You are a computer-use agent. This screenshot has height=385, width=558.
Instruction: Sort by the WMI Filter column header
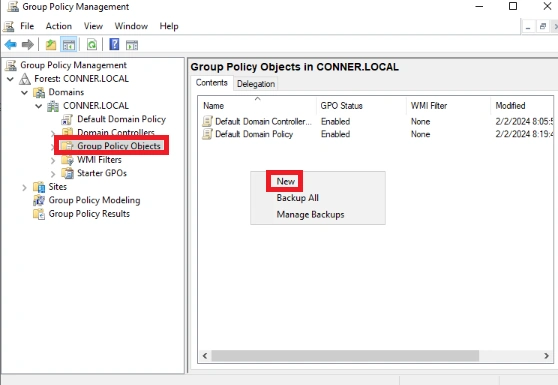pos(448,106)
